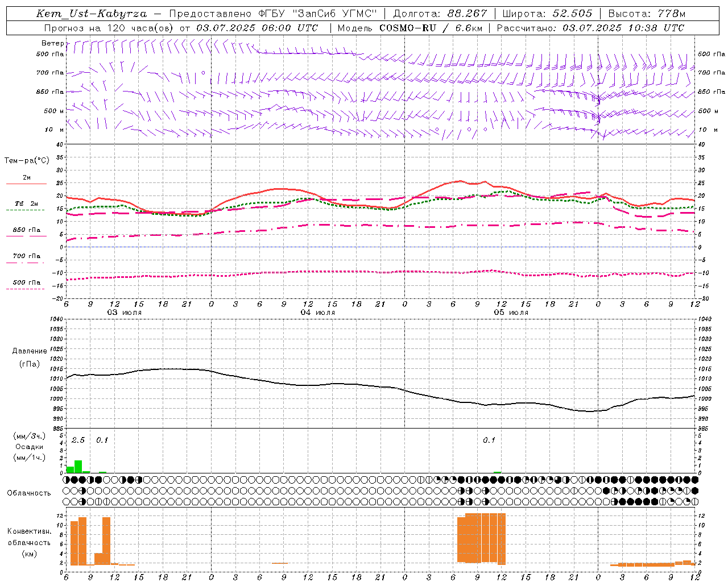
Task: Click the 2м temperature legend entry
Action: pos(27,177)
